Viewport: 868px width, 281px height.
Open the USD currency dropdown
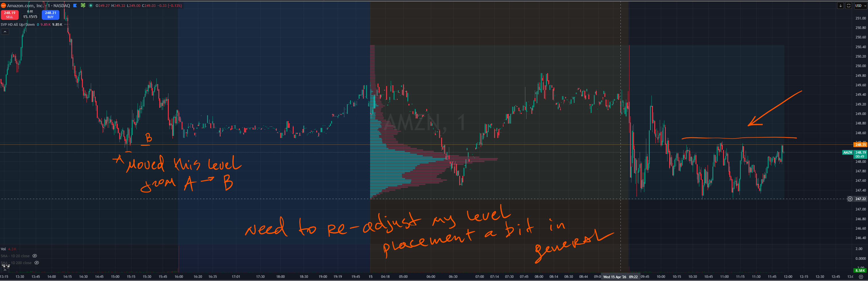click(x=860, y=6)
